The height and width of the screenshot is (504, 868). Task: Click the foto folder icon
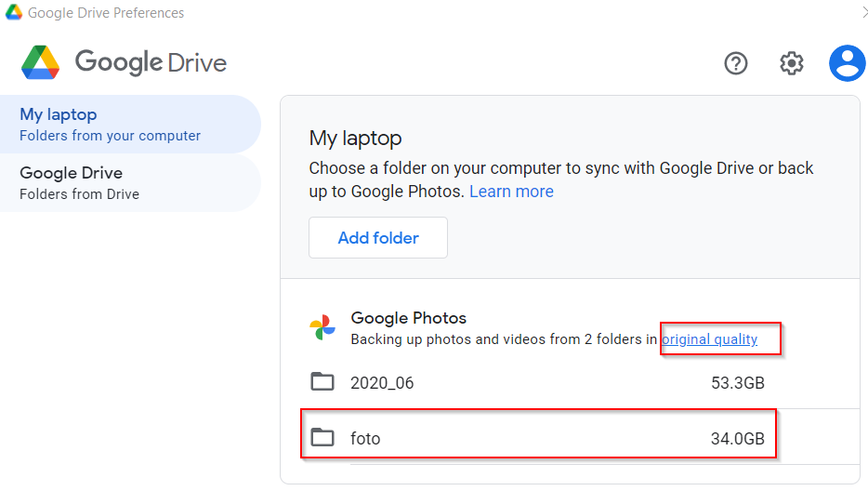pyautogui.click(x=322, y=437)
